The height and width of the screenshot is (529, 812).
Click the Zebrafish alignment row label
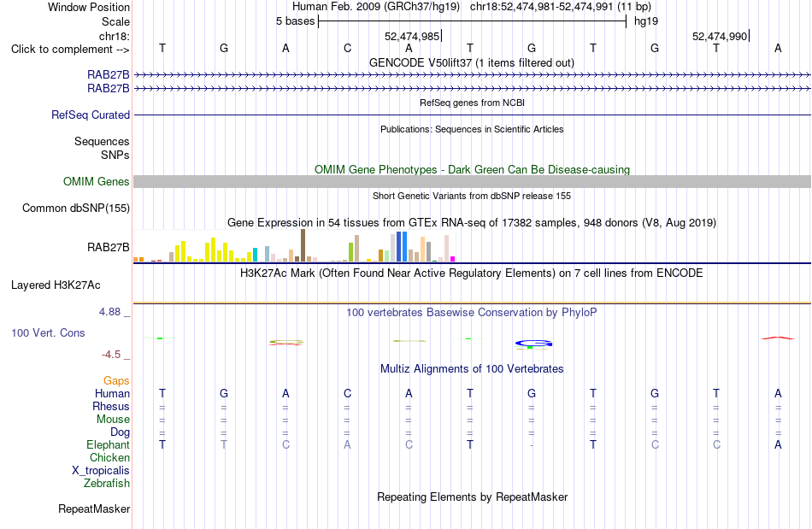(x=107, y=483)
